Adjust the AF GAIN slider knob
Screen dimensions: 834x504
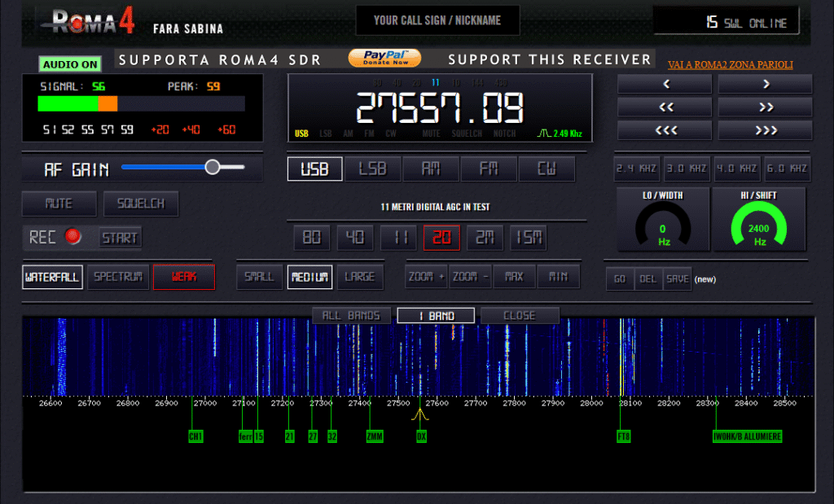[x=213, y=167]
